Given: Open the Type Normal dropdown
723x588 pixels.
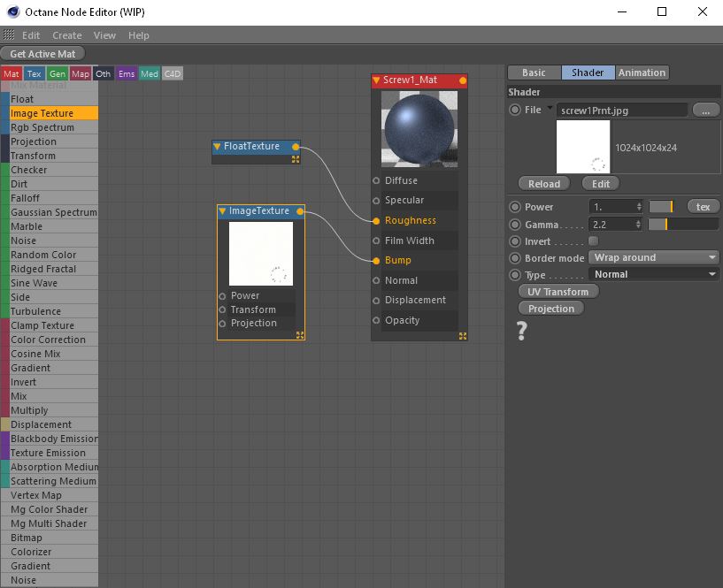Looking at the screenshot, I should 653,274.
